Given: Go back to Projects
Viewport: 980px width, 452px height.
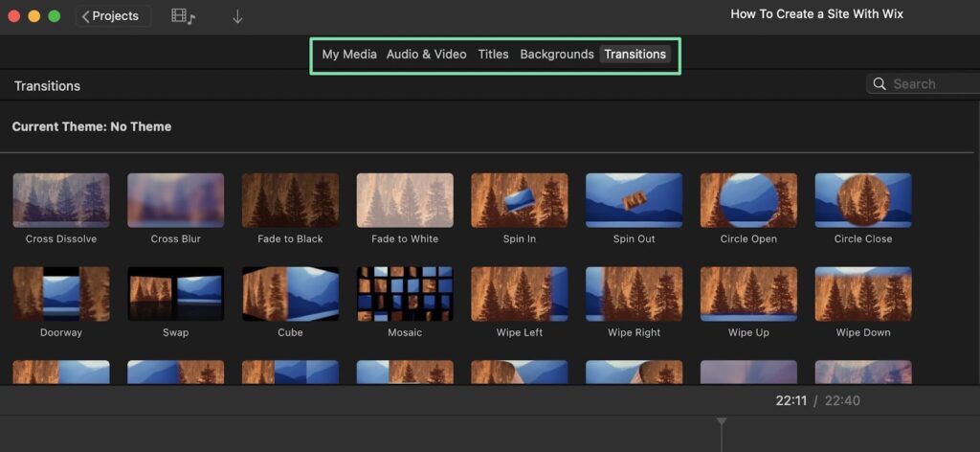Looking at the screenshot, I should click(111, 16).
